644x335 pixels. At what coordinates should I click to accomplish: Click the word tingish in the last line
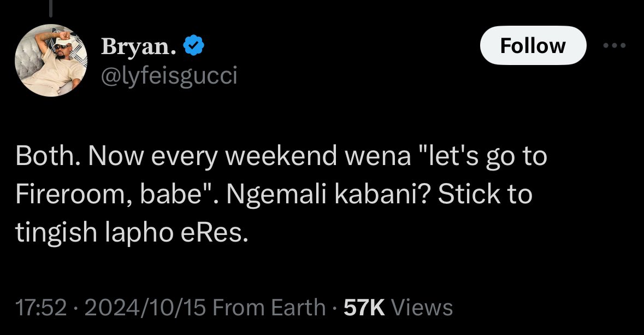tap(56, 233)
